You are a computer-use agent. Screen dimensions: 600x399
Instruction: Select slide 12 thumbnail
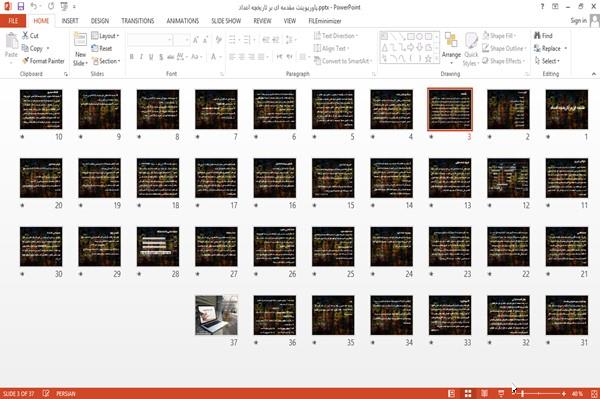pyautogui.click(x=508, y=178)
